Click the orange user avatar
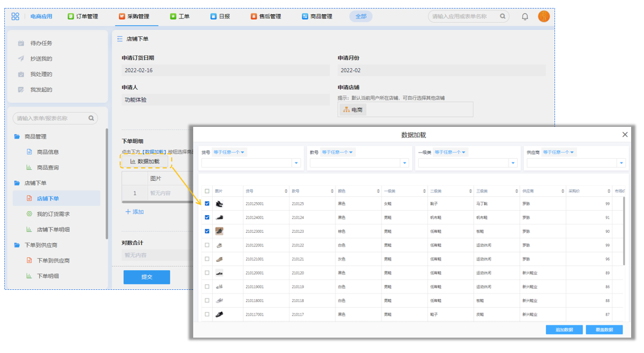Image resolution: width=644 pixels, height=353 pixels. tap(543, 17)
